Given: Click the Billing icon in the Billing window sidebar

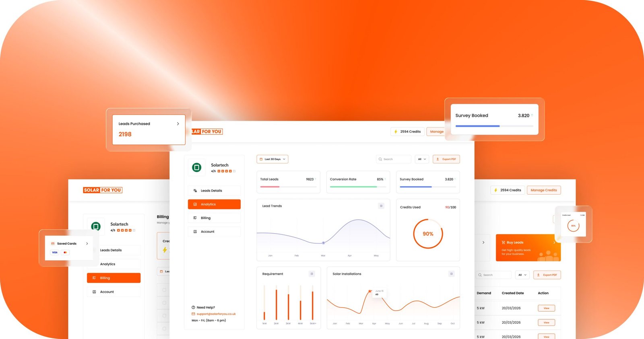Looking at the screenshot, I should [94, 278].
